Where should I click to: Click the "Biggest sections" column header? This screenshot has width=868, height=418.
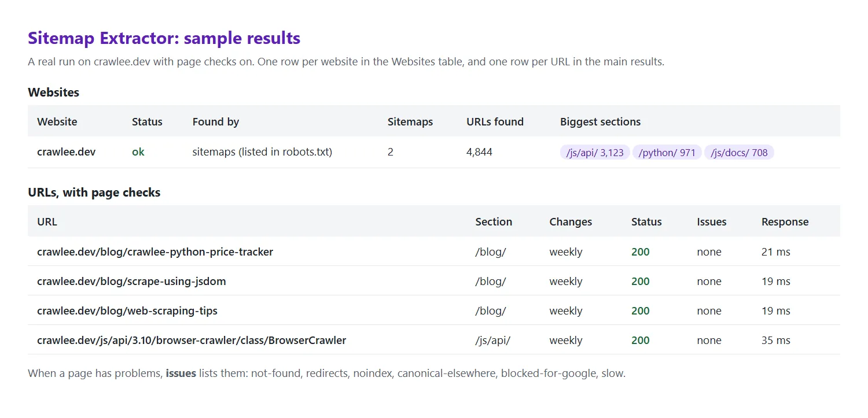click(600, 122)
